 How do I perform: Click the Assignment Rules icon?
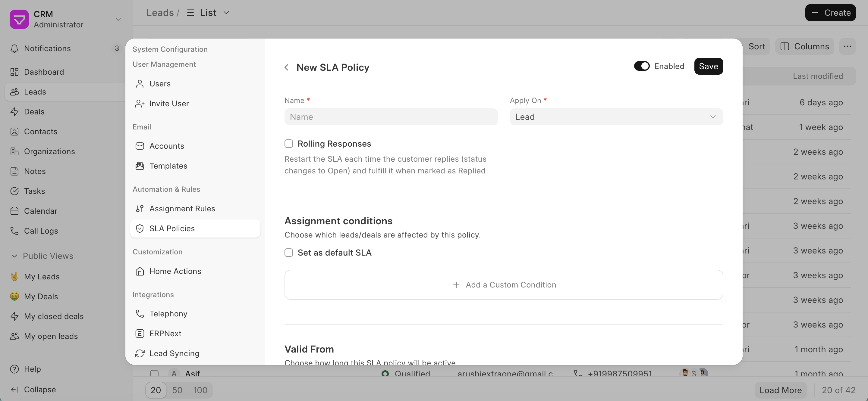(x=140, y=208)
